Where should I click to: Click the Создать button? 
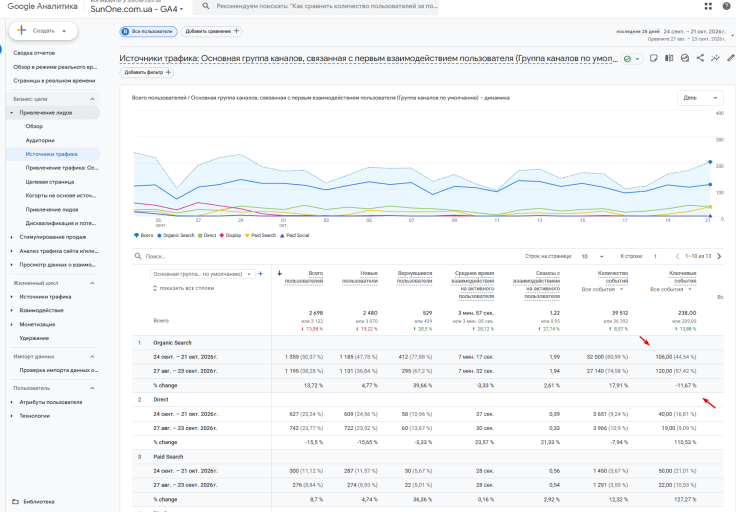coord(43,31)
